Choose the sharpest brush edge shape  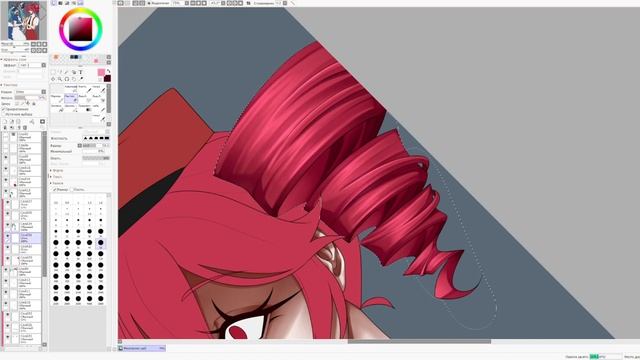coord(107,138)
